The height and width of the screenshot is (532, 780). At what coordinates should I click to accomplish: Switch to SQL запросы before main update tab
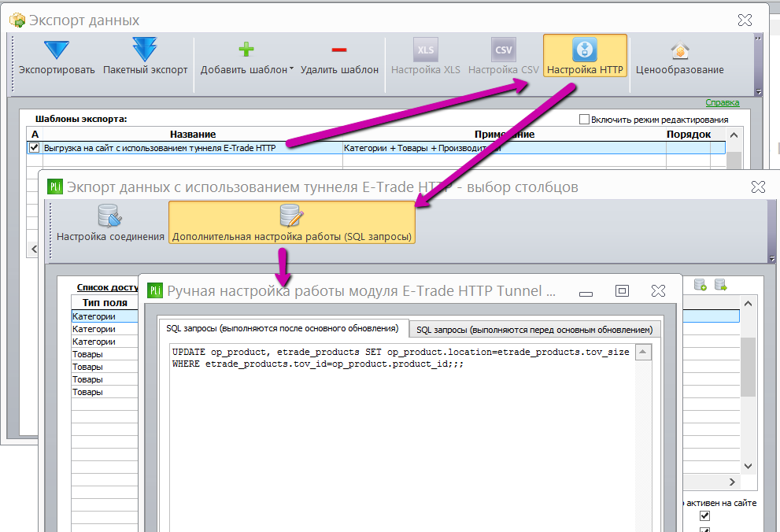534,330
